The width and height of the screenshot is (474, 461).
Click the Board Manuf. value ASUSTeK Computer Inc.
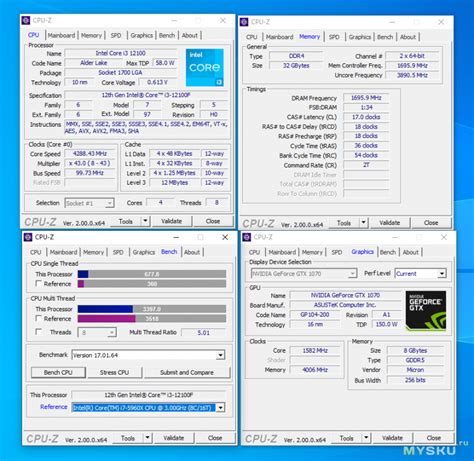tap(345, 305)
